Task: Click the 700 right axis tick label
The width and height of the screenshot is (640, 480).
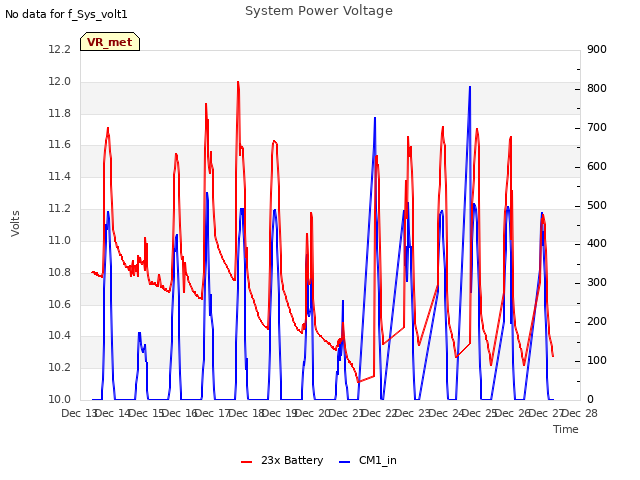Action: [x=597, y=128]
